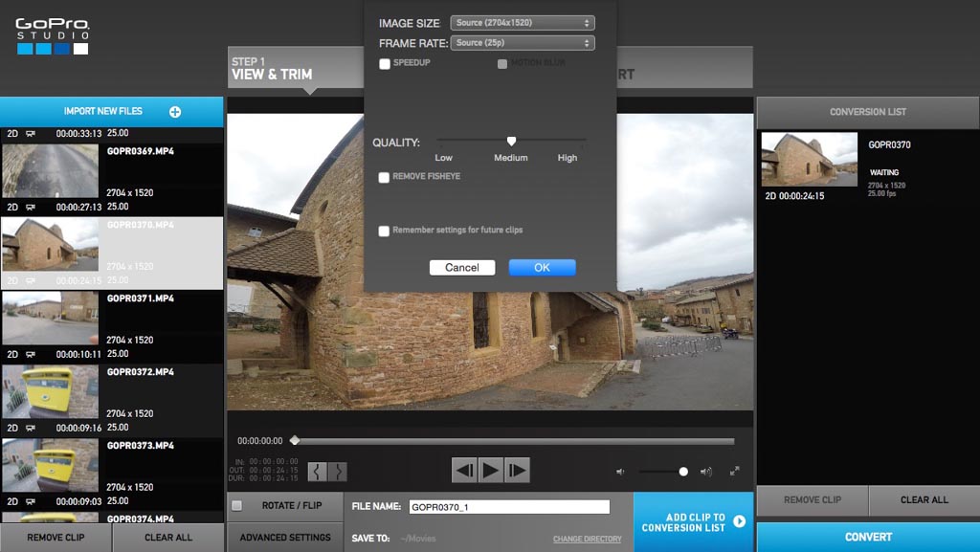The height and width of the screenshot is (552, 980).
Task: Enable the Speedup checkbox
Action: click(x=385, y=64)
